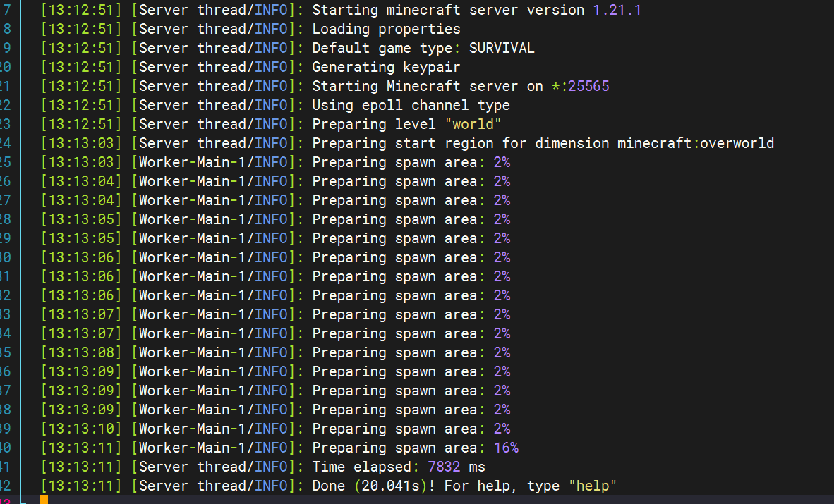
Task: Click INFO tag on the Generating keypair line
Action: (271, 67)
